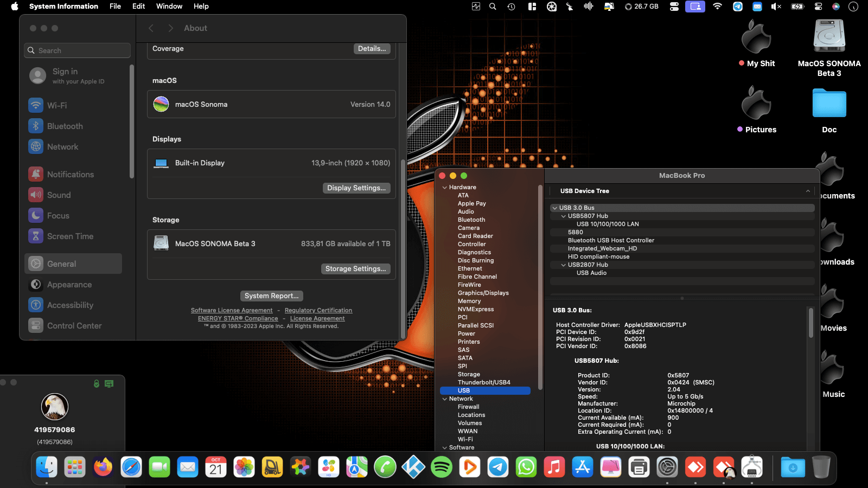Screen dimensions: 868x488
Task: Open the Music app in the Dock
Action: pos(554,467)
